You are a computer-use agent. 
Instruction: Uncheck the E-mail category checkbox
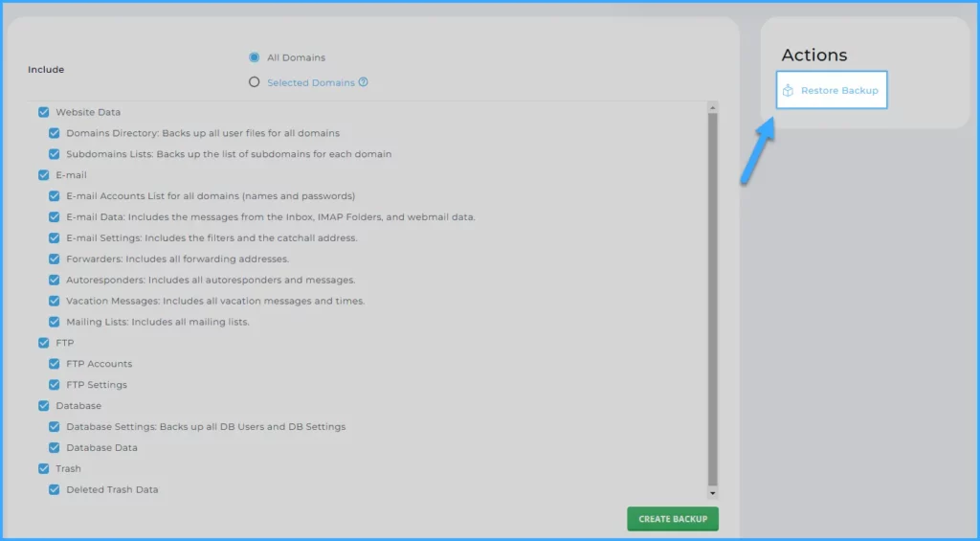coord(44,175)
